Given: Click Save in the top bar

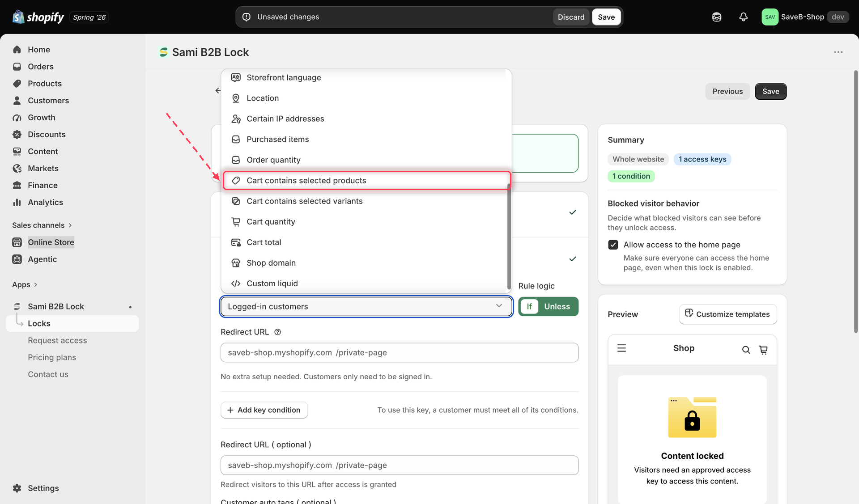Looking at the screenshot, I should [606, 17].
